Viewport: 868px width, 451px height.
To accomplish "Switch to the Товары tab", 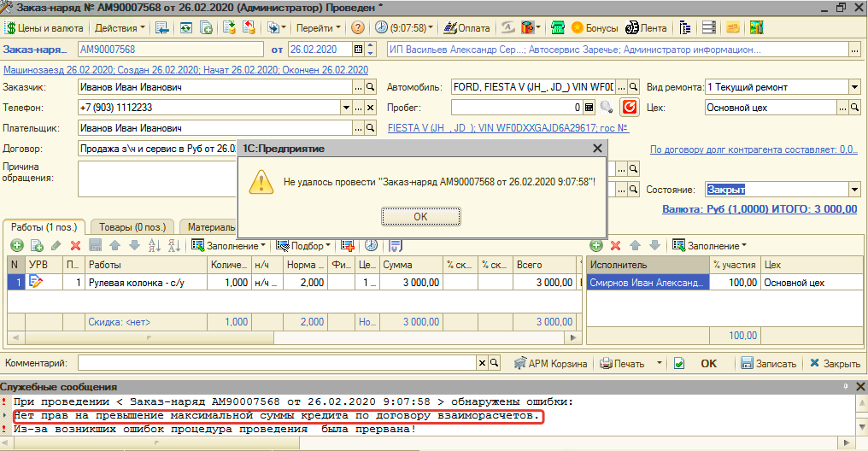I will [131, 227].
